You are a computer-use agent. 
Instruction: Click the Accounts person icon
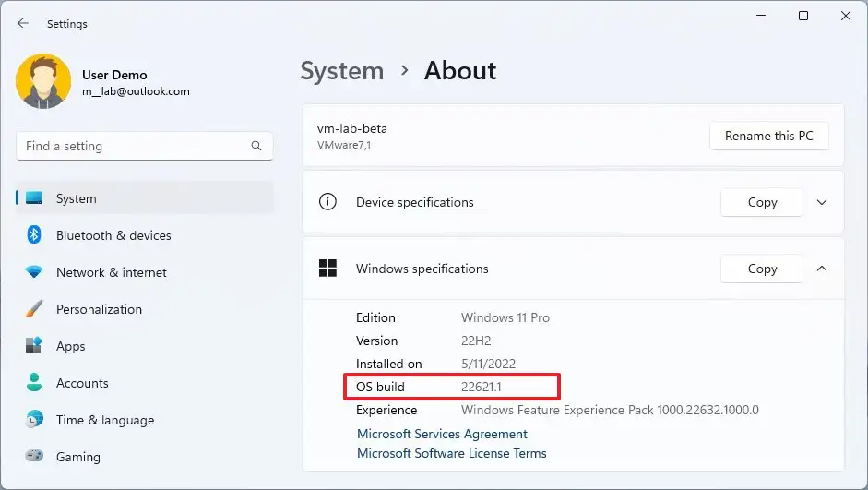coord(34,382)
